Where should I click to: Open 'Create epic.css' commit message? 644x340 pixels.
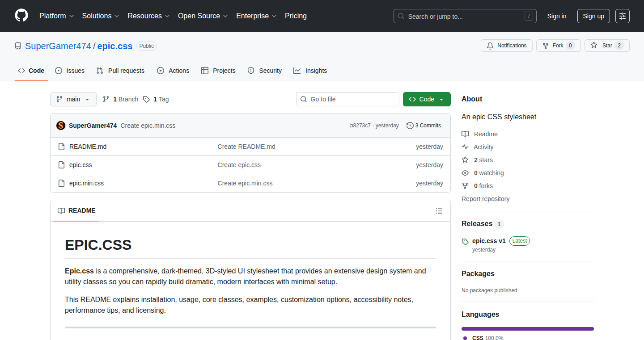pyautogui.click(x=239, y=165)
